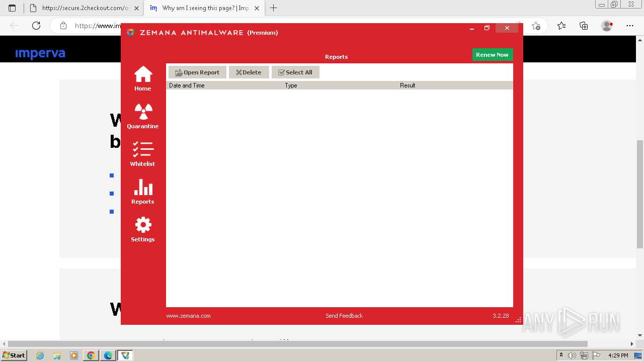
Task: Sort by Date and Time column
Action: pyautogui.click(x=224, y=85)
